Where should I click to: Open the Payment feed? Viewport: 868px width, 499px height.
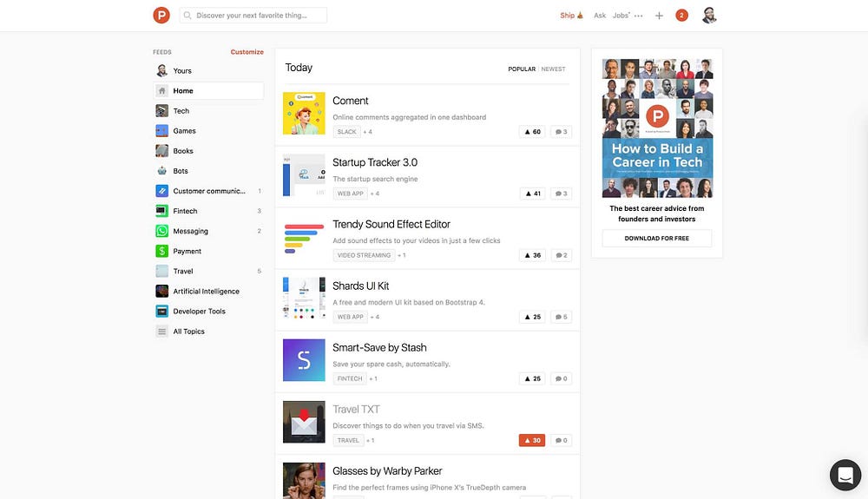click(208, 251)
